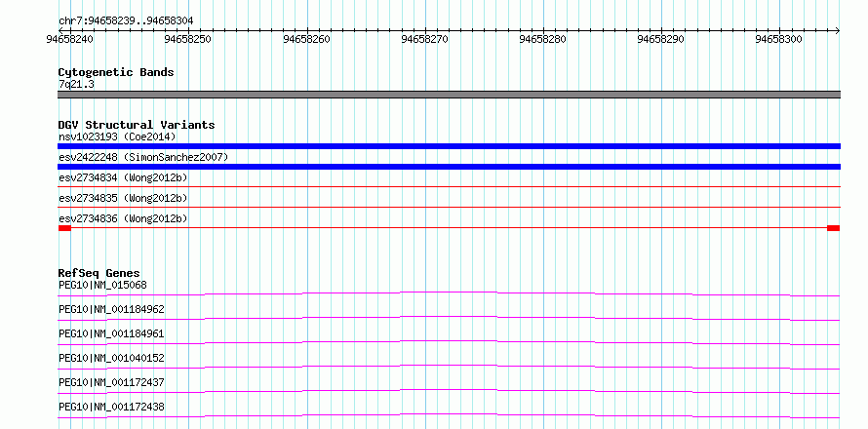The height and width of the screenshot is (429, 868).
Task: Select the RefSeq Genes track title
Action: [99, 273]
